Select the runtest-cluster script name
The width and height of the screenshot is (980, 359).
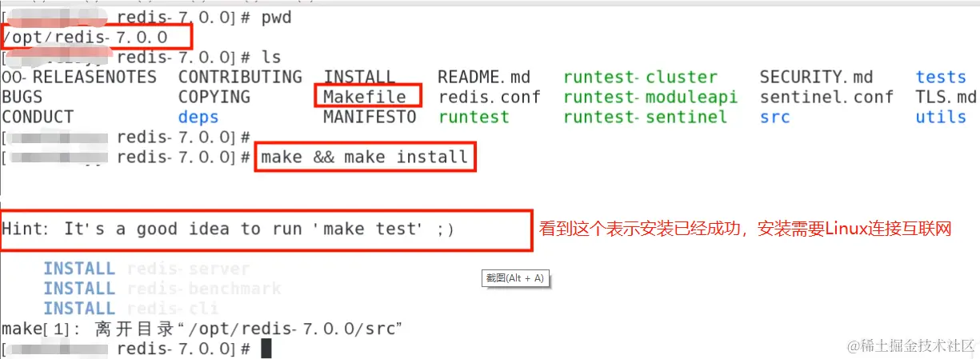(x=640, y=78)
